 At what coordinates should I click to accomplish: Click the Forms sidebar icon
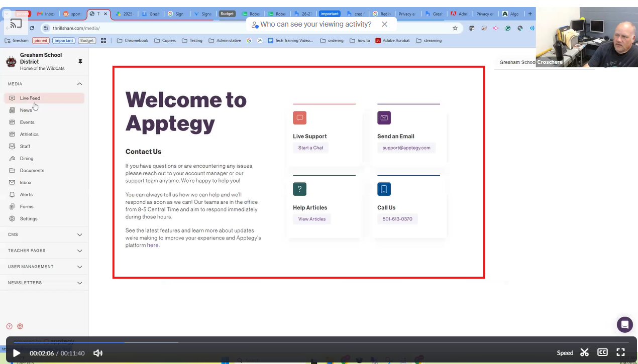click(12, 206)
